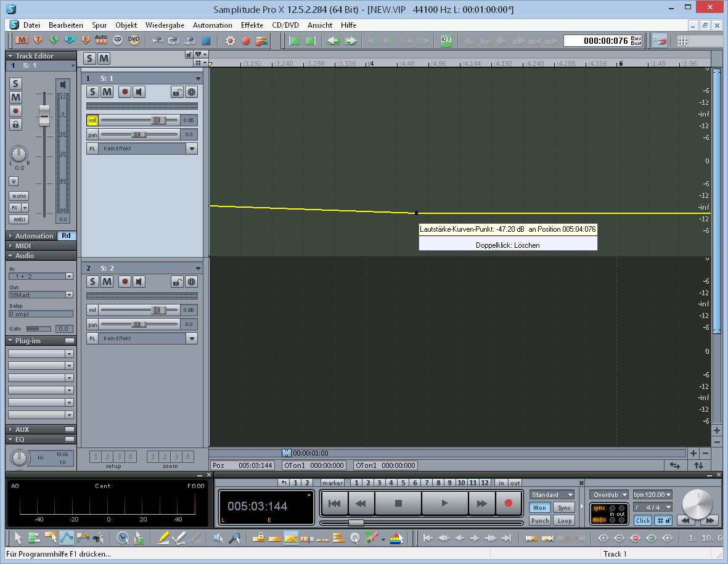
Task: Open the Hilfe menu
Action: 349,25
